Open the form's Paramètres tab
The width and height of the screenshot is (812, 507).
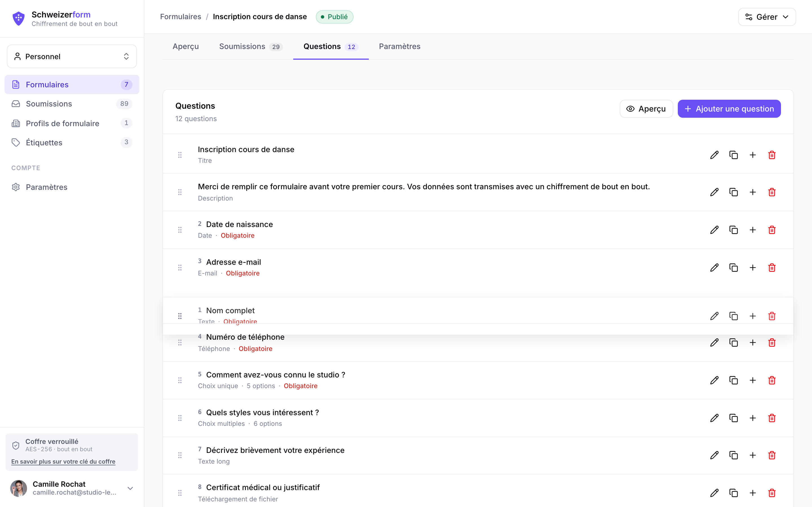pyautogui.click(x=399, y=46)
